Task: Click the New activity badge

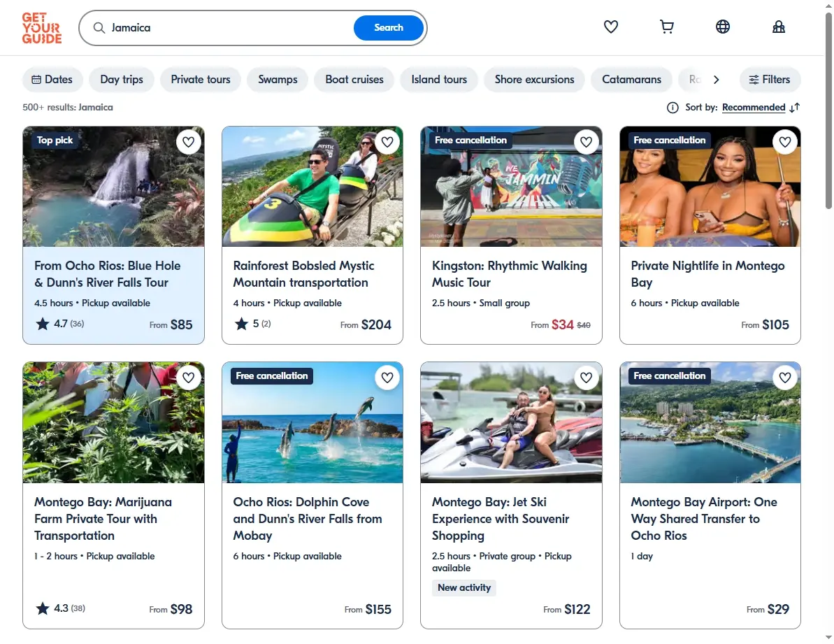Action: (x=463, y=587)
